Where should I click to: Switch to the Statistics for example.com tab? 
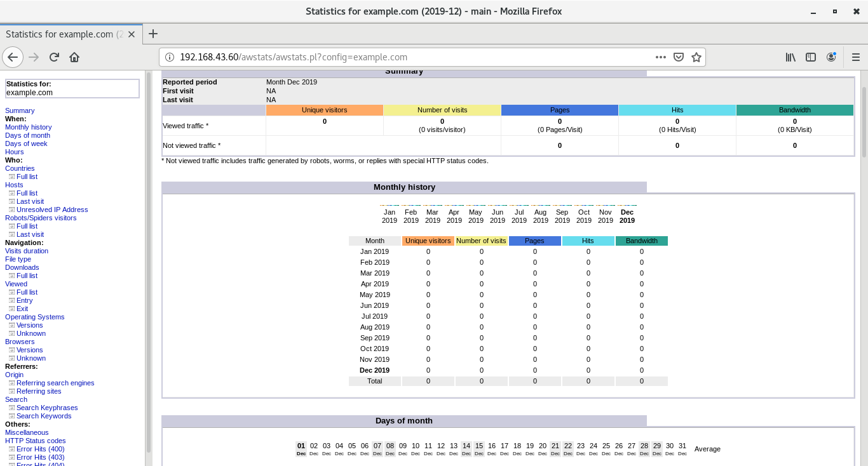(64, 34)
